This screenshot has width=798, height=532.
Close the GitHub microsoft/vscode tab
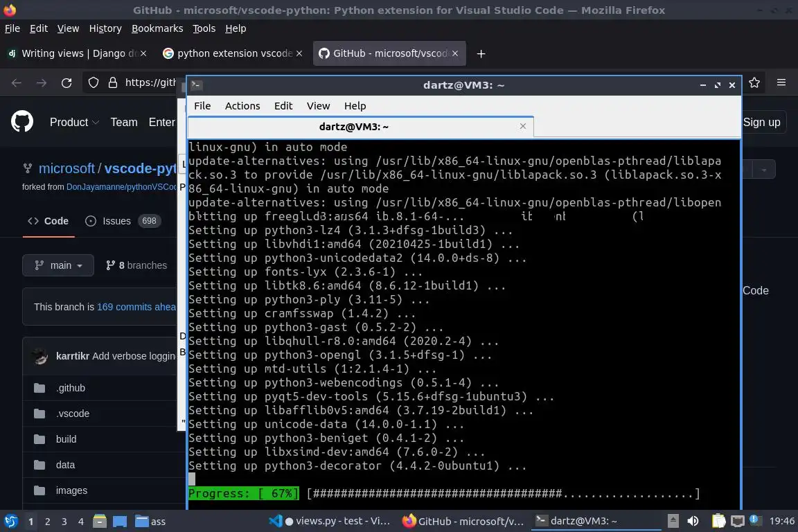[x=455, y=53]
